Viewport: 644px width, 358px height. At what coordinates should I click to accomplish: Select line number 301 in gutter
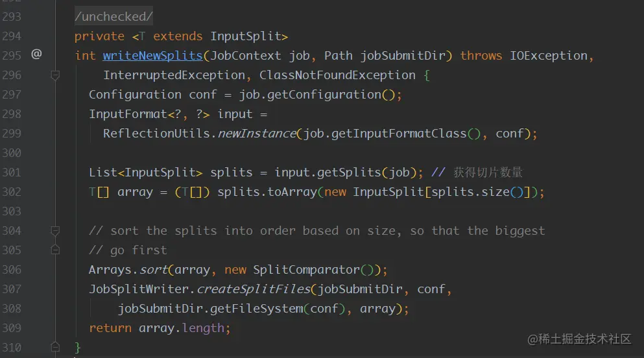12,173
